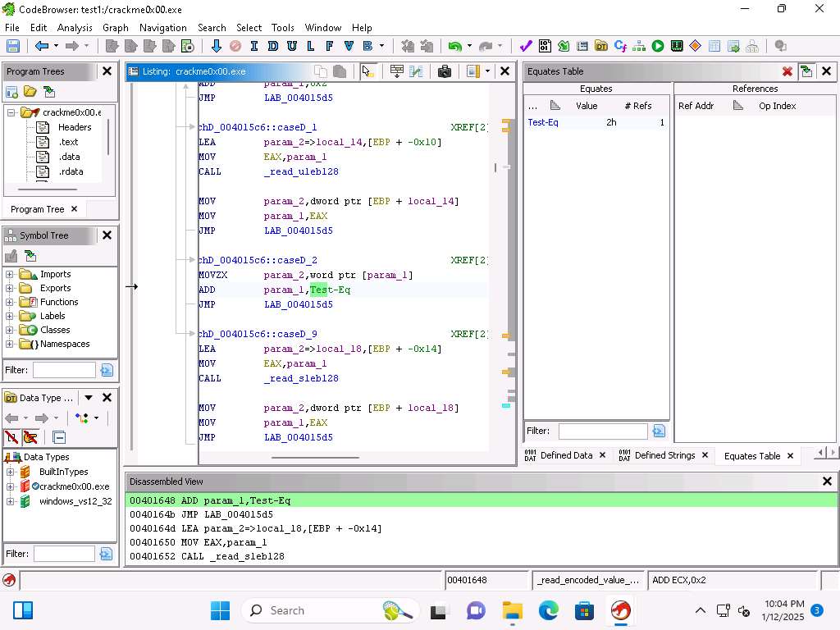
Task: Open the Analysis menu
Action: pyautogui.click(x=75, y=27)
